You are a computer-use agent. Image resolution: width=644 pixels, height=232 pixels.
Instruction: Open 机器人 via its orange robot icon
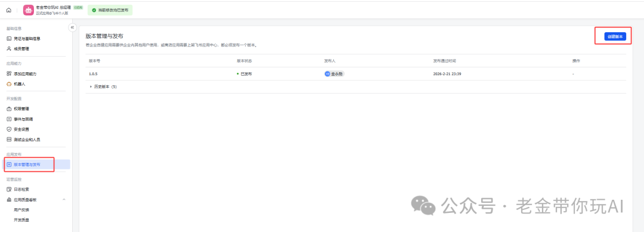[x=9, y=83]
